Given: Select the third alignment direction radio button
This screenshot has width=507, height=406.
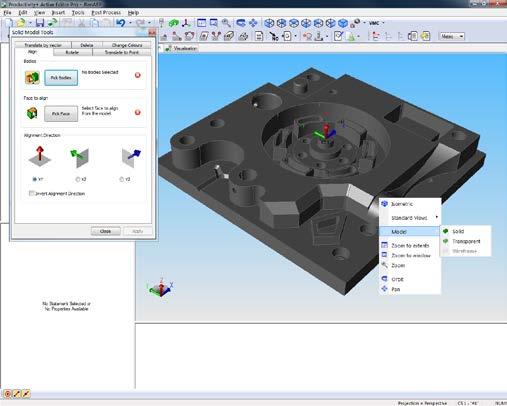Looking at the screenshot, I should [122, 179].
